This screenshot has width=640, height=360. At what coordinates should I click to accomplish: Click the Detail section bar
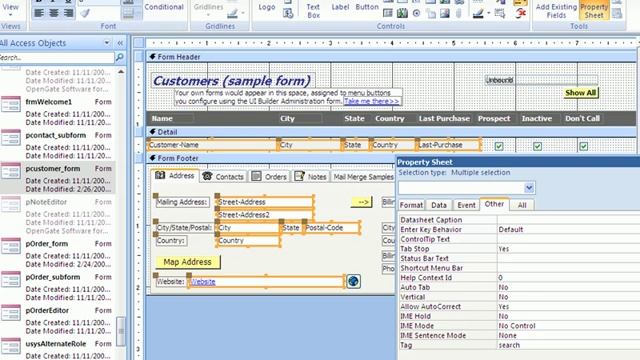coord(391,132)
